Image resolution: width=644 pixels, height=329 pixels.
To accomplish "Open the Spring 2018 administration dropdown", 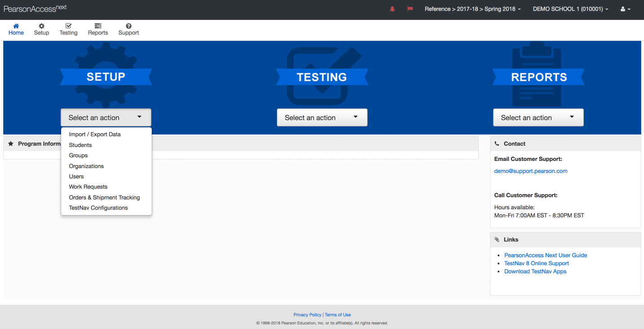I will point(473,9).
